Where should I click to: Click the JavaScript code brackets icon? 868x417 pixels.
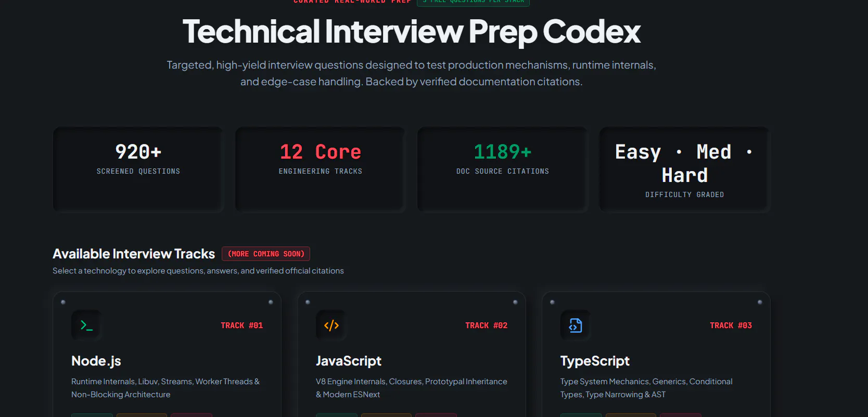click(331, 325)
